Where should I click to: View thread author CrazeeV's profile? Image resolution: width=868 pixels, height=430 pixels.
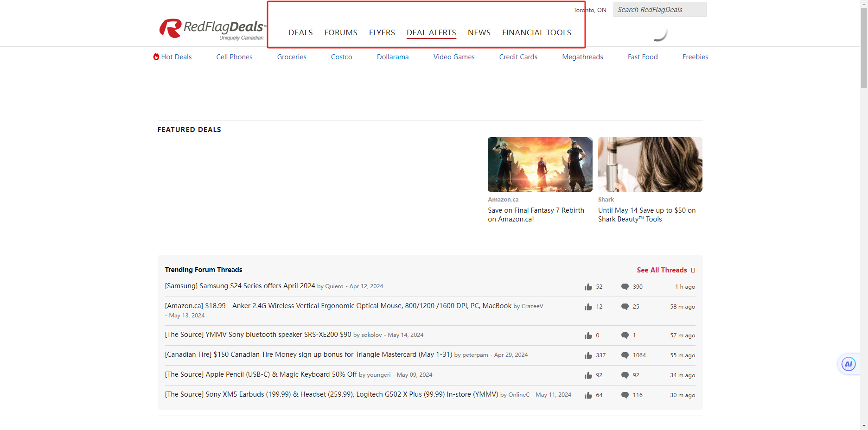[x=532, y=306]
